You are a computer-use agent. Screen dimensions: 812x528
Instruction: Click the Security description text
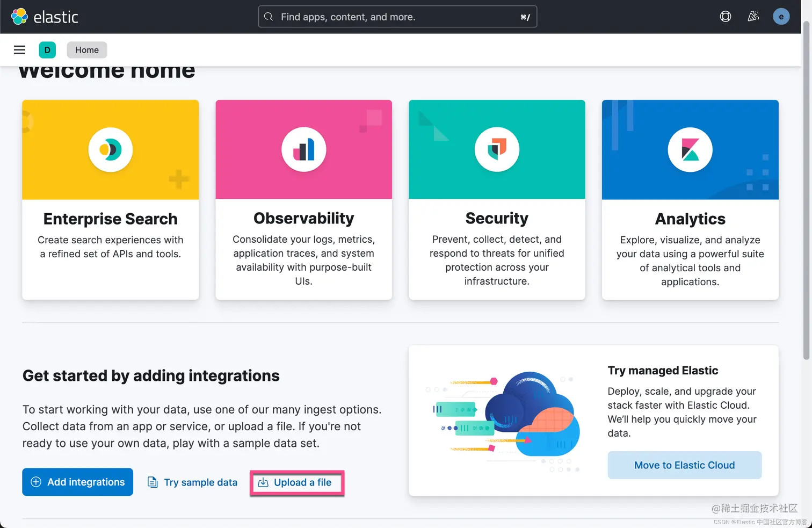[x=497, y=260]
